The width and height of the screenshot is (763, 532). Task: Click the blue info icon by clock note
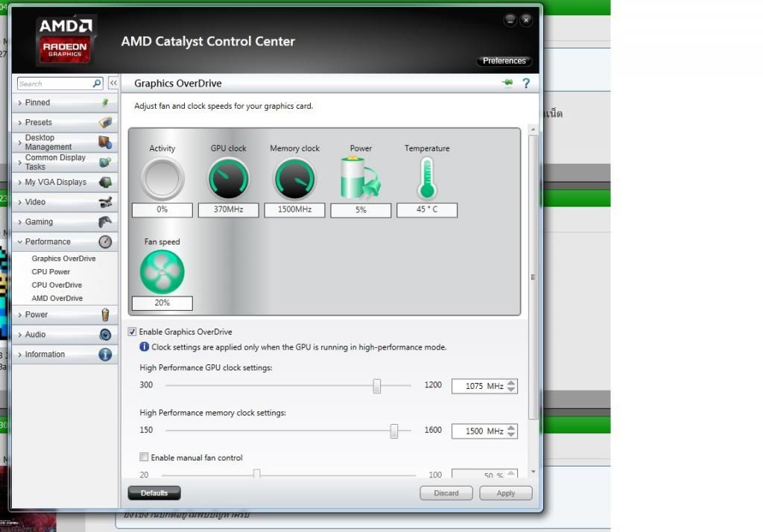(144, 346)
